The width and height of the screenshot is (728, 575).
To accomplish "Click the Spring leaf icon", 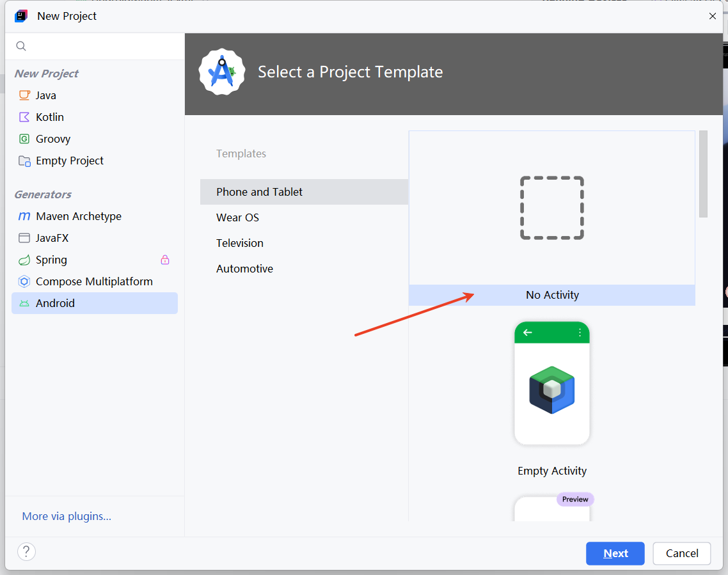I will (x=24, y=260).
